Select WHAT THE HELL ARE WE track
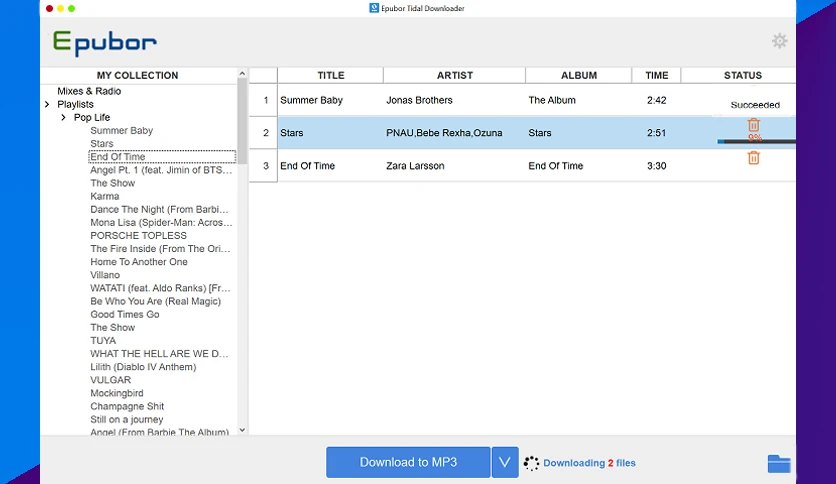The width and height of the screenshot is (836, 484). click(x=159, y=353)
